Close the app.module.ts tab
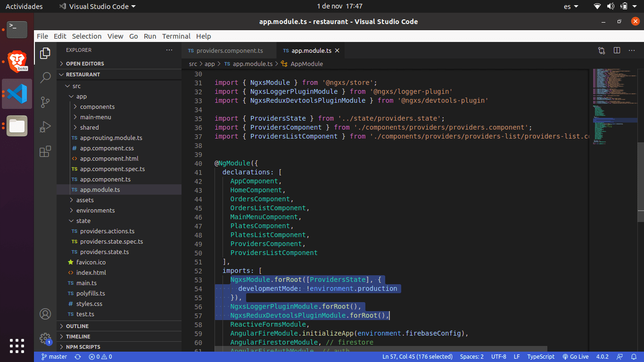Image resolution: width=644 pixels, height=362 pixels. pyautogui.click(x=337, y=50)
